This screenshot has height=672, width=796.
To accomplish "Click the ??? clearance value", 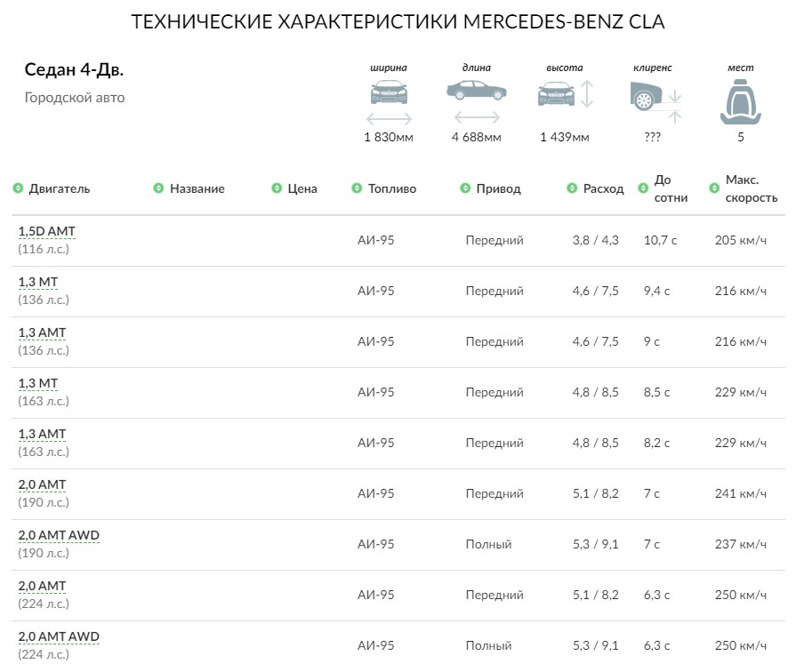I will (652, 137).
